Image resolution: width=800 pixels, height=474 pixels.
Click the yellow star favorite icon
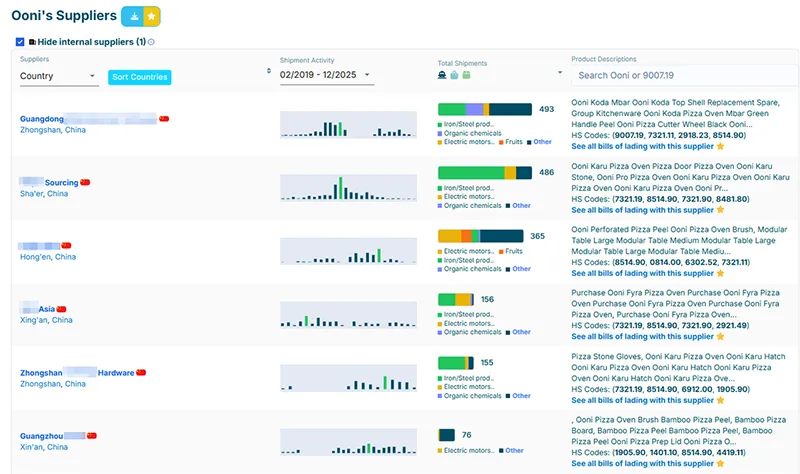(x=152, y=16)
